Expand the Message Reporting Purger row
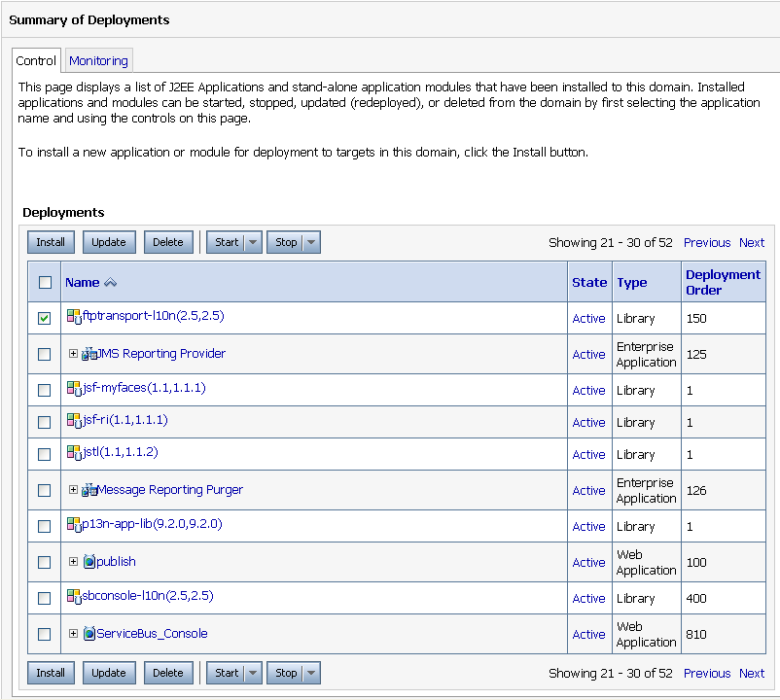Screen dimensions: 780x700 tap(73, 490)
